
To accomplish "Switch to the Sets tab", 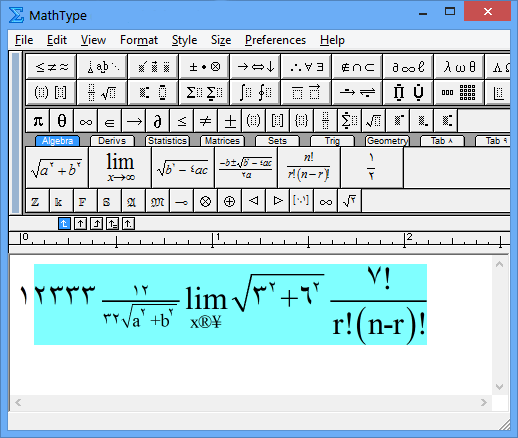I will point(277,141).
